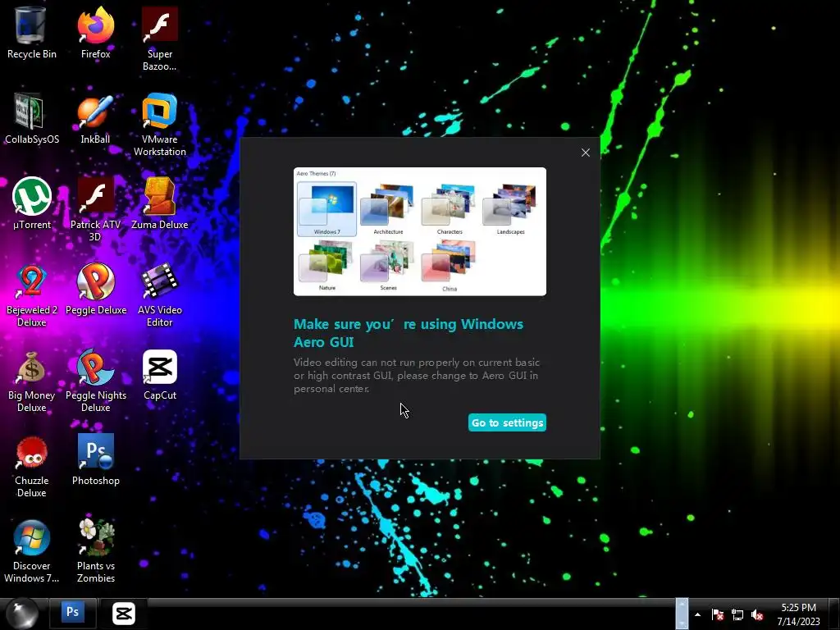Select the InkBall desktop icon

[x=95, y=119]
